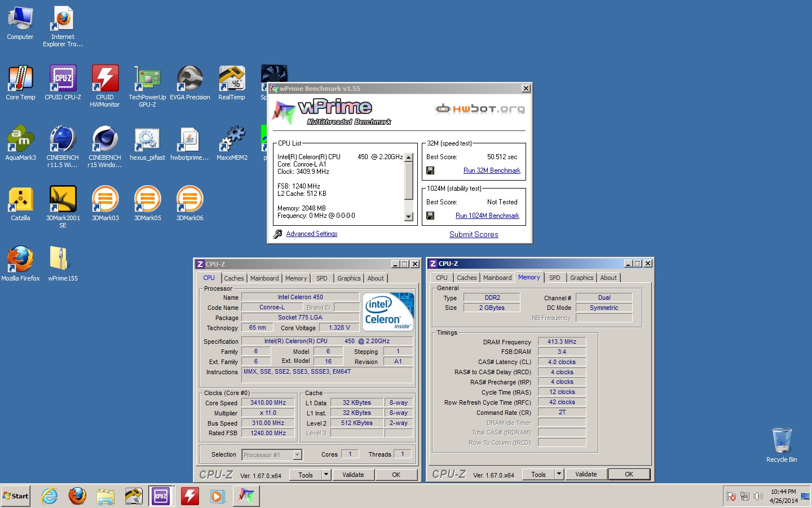The width and height of the screenshot is (812, 508).
Task: Save 1024M score floppy icon in wPrime
Action: coord(430,216)
